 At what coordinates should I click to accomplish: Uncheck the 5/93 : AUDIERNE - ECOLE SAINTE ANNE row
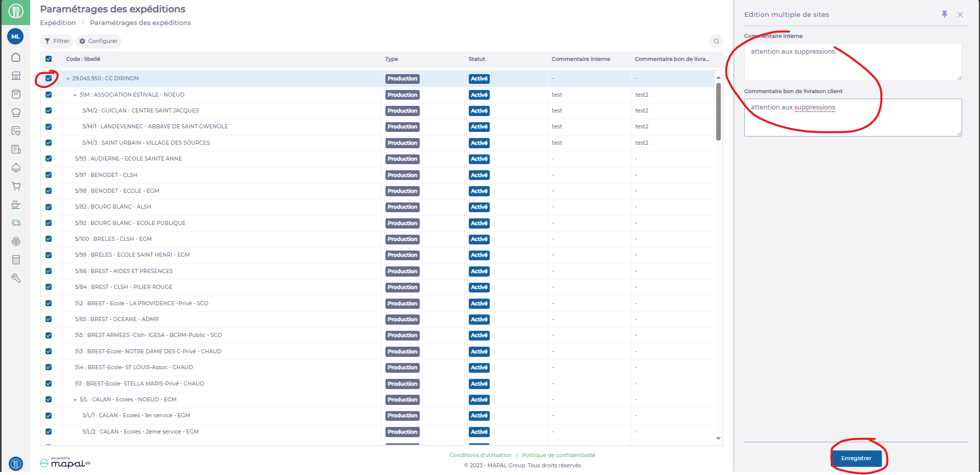(x=49, y=159)
